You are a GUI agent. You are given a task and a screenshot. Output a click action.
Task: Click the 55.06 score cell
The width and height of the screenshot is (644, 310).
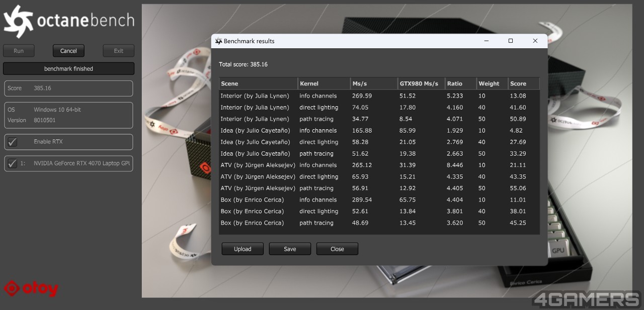tap(518, 188)
